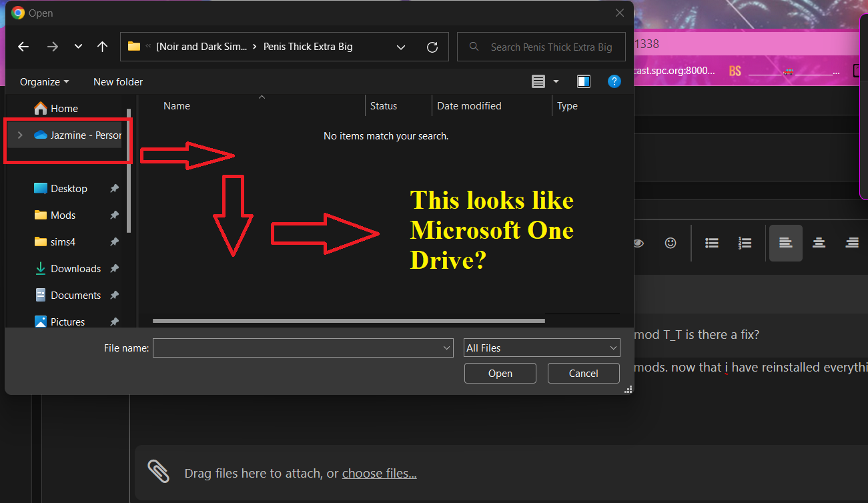Open the view options dropdown arrow
This screenshot has width=868, height=503.
point(556,81)
